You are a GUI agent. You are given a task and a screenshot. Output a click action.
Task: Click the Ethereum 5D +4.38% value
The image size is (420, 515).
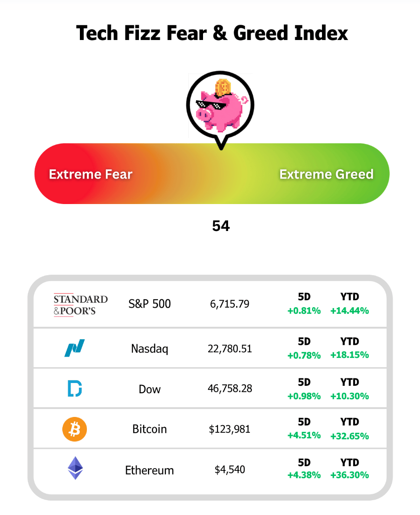tap(304, 475)
